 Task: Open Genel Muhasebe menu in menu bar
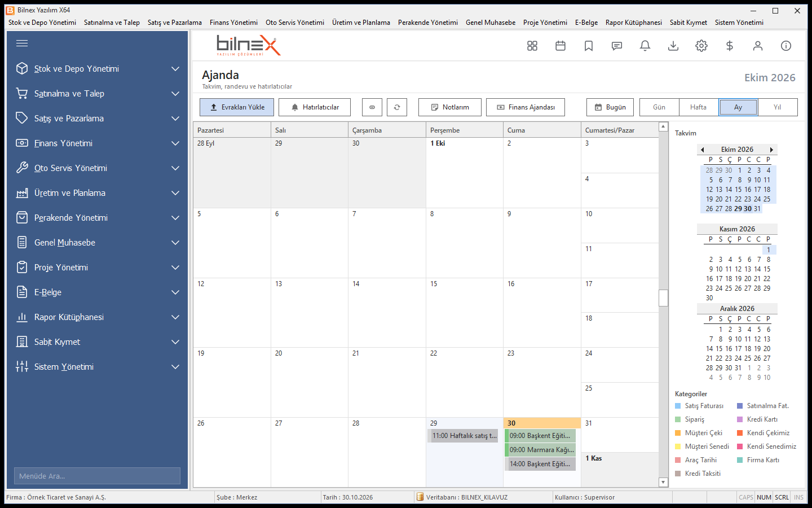click(x=491, y=23)
